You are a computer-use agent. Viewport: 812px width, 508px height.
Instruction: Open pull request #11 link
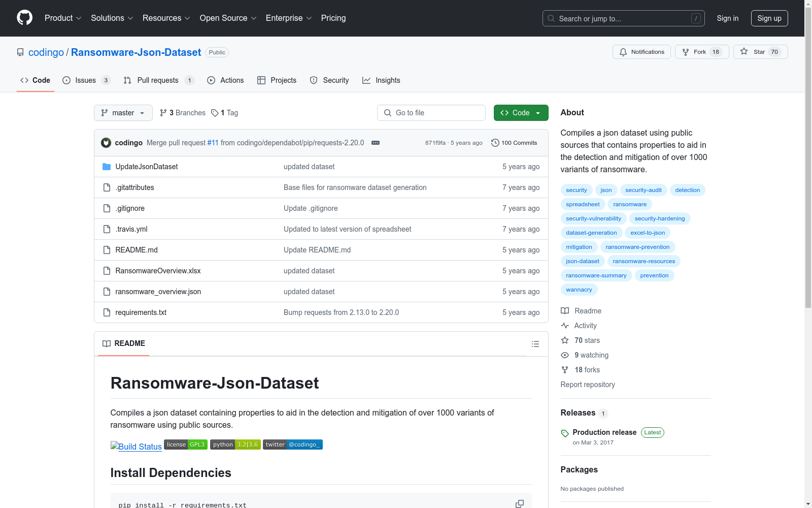[x=213, y=142]
